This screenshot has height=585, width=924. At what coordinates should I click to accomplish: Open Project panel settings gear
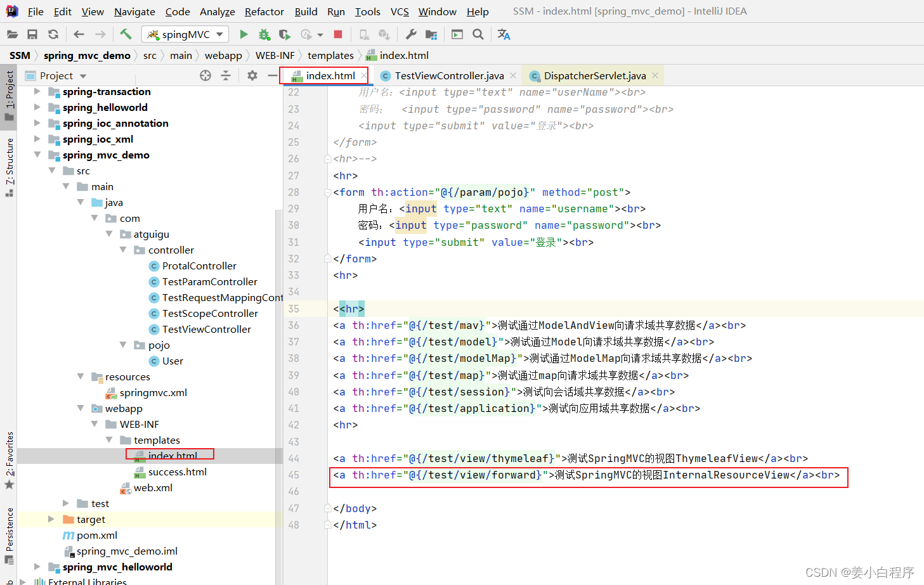click(252, 75)
